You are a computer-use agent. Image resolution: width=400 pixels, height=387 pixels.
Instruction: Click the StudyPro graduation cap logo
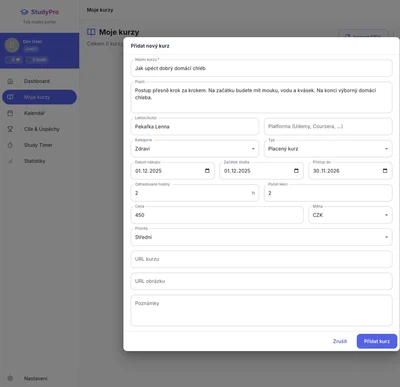[24, 12]
